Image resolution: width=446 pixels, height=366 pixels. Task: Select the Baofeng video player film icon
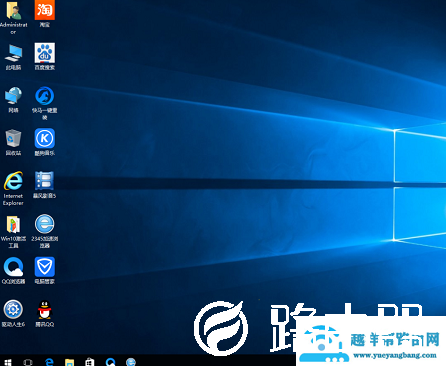click(45, 181)
